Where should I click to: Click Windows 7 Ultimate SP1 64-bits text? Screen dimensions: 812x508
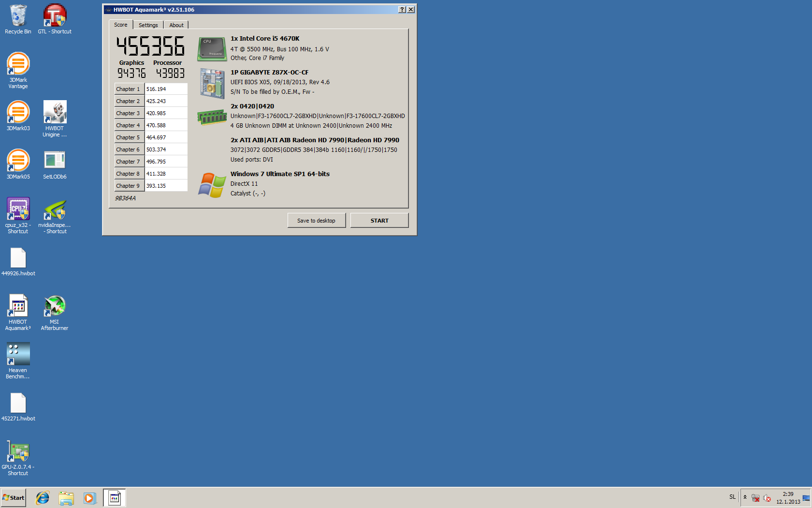tap(280, 174)
